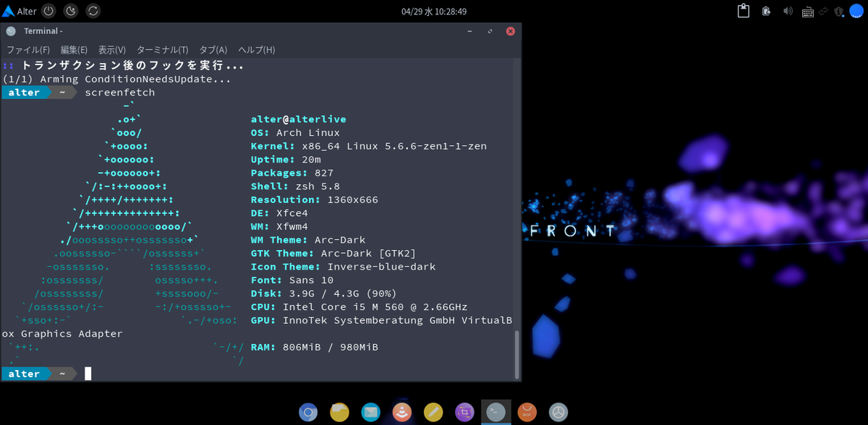Click the 'OS: Arch Linux' line

(295, 133)
